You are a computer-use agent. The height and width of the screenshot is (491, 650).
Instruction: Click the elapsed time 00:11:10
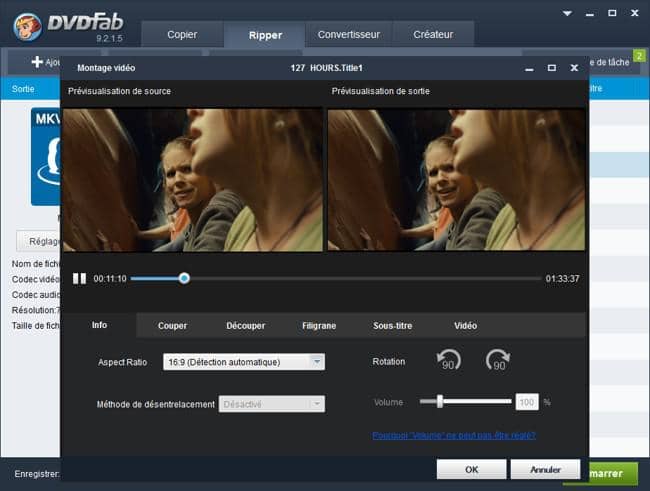pyautogui.click(x=110, y=279)
